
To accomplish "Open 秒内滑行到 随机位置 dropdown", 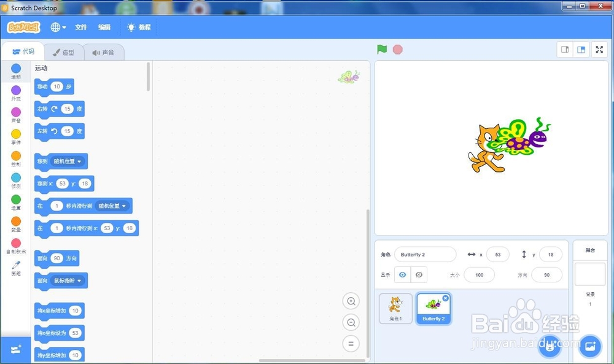I will 113,206.
